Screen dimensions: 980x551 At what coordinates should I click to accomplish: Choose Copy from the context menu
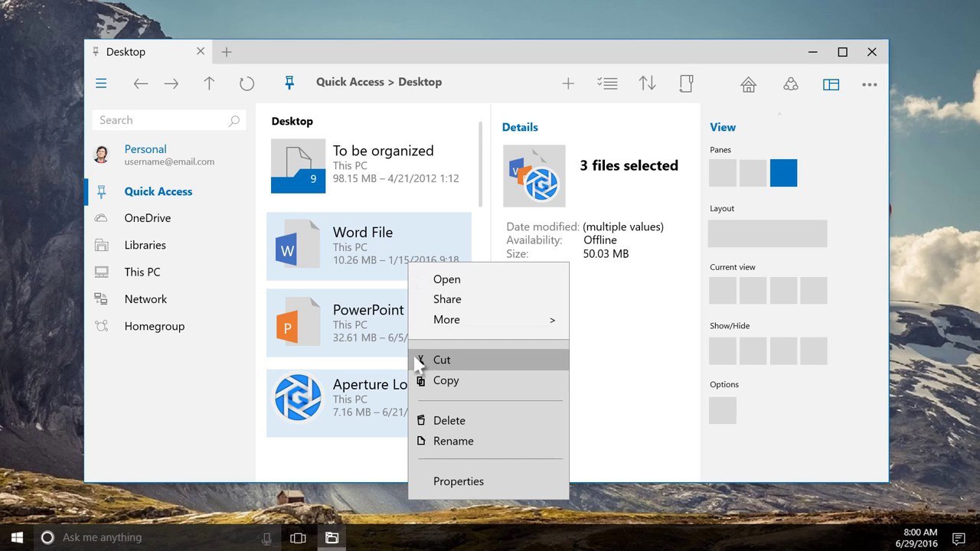(488, 380)
